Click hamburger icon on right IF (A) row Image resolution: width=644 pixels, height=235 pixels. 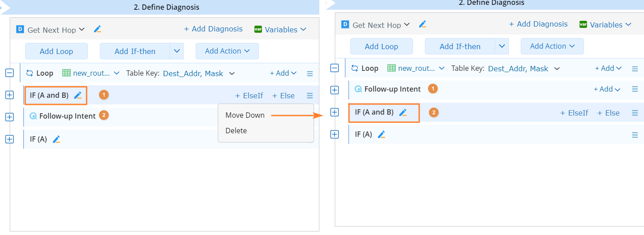(x=635, y=135)
